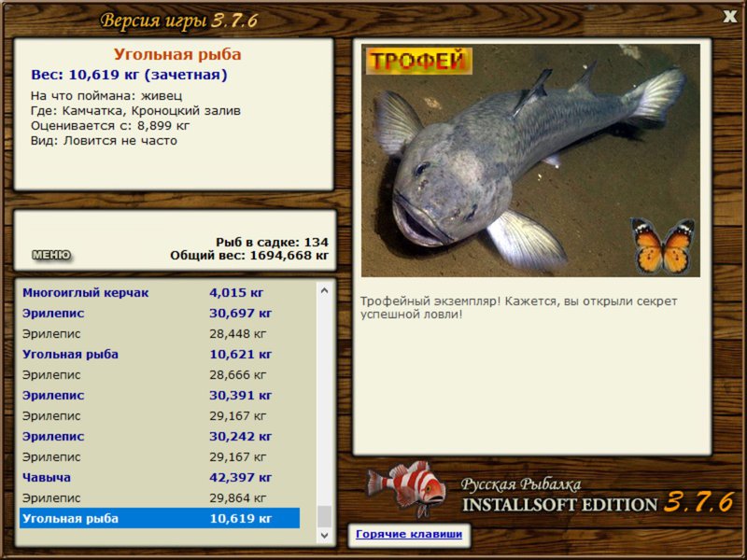Image resolution: width=747 pixels, height=560 pixels.
Task: Click the scrollbar thumb in the fish list
Action: [324, 517]
